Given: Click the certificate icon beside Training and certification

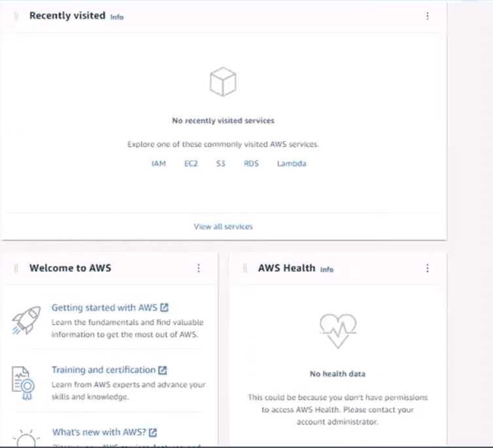Looking at the screenshot, I should pyautogui.click(x=24, y=381).
